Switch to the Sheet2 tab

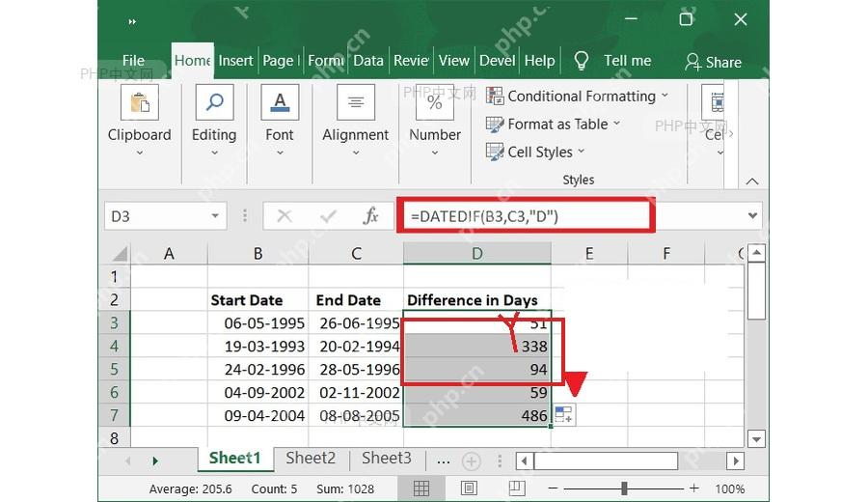[x=311, y=459]
